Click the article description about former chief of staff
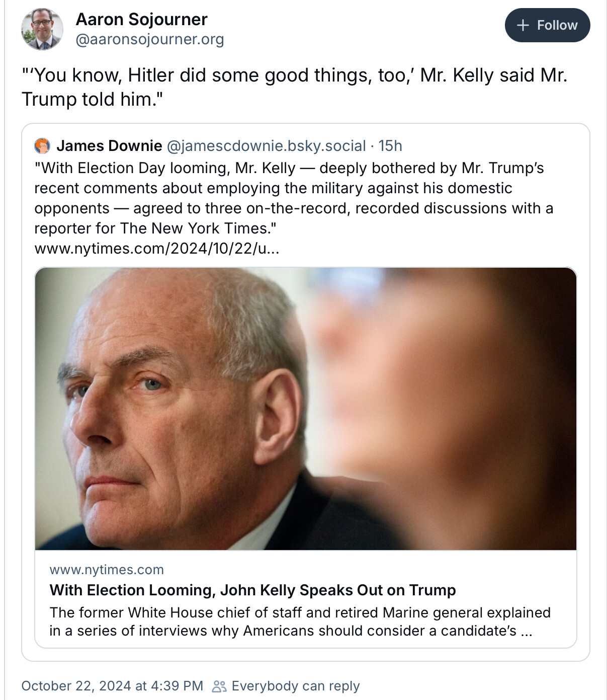 click(300, 621)
